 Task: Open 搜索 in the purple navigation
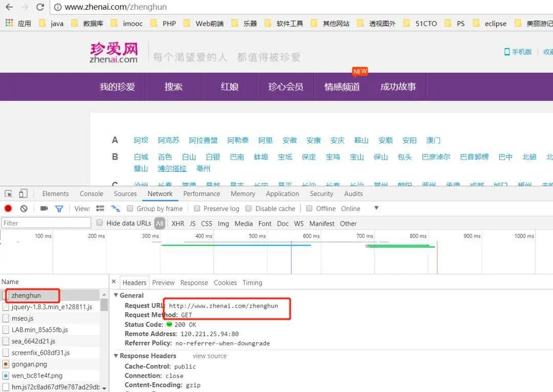[x=174, y=86]
